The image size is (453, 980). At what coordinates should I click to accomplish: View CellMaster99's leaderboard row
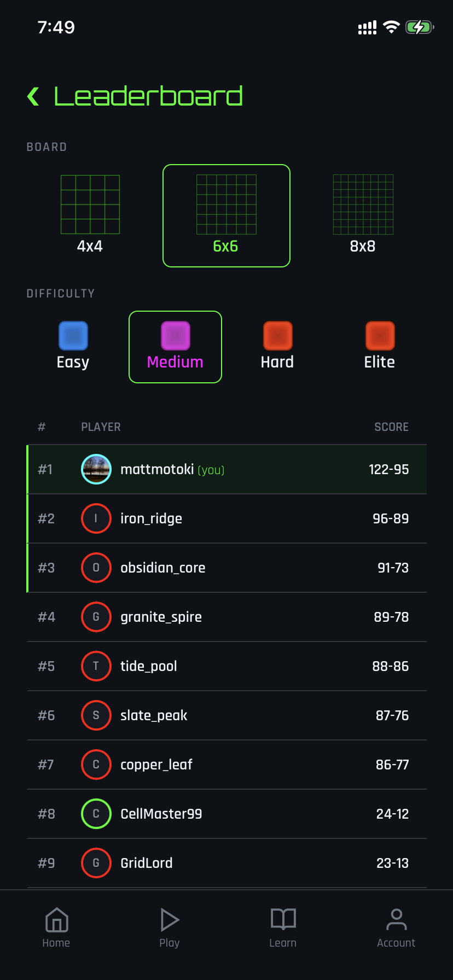tap(226, 813)
